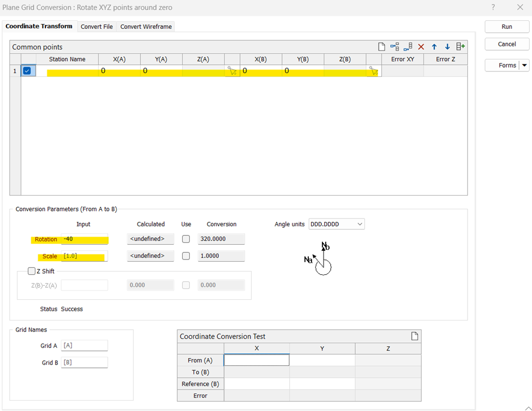Tick the Use checkbox for Rotation
This screenshot has height=411, width=532.
pyautogui.click(x=186, y=239)
